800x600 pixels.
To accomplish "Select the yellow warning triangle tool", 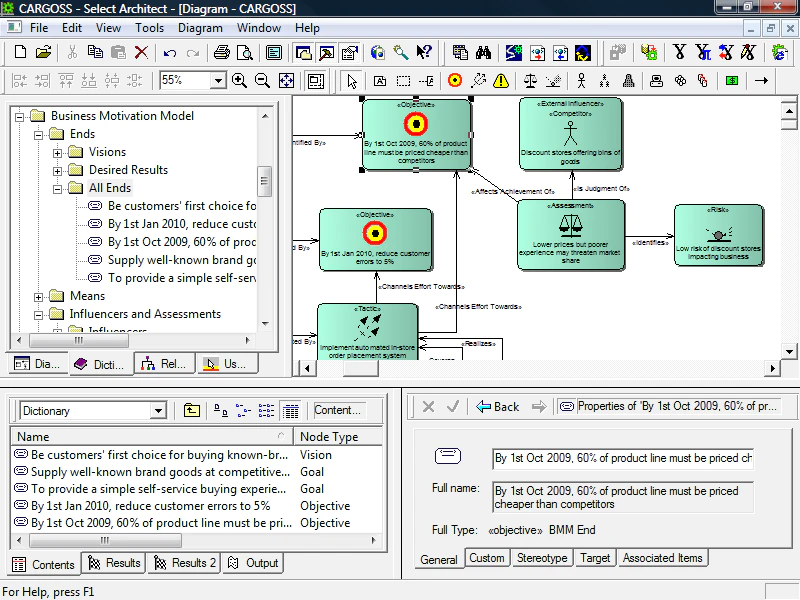I will (x=501, y=81).
